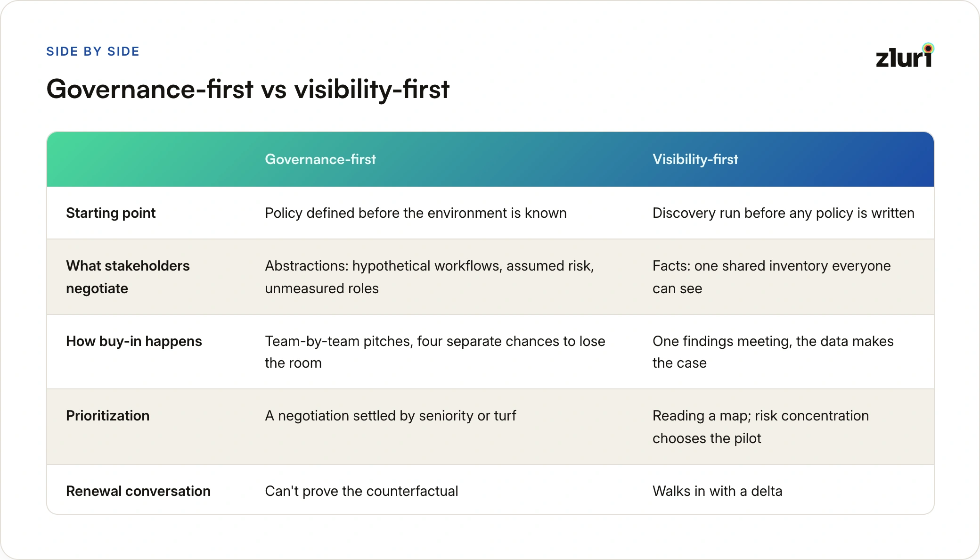
Task: Click 'Walks in with a delta' cell
Action: pyautogui.click(x=718, y=491)
